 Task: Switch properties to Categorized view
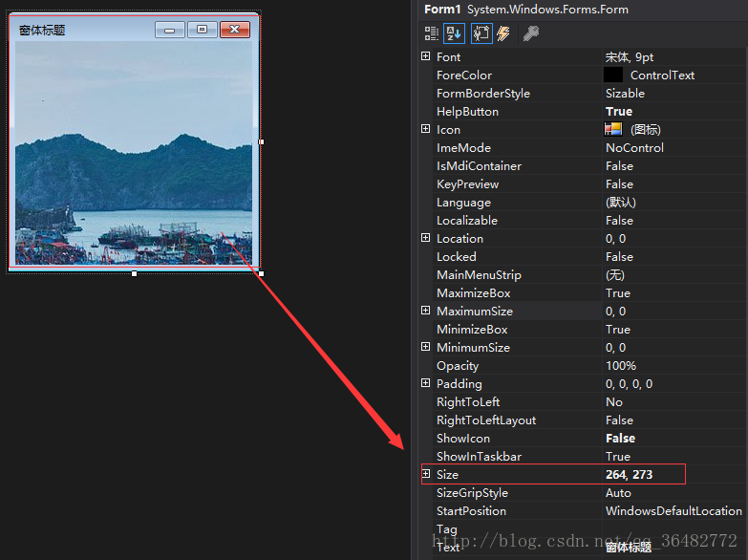(432, 33)
